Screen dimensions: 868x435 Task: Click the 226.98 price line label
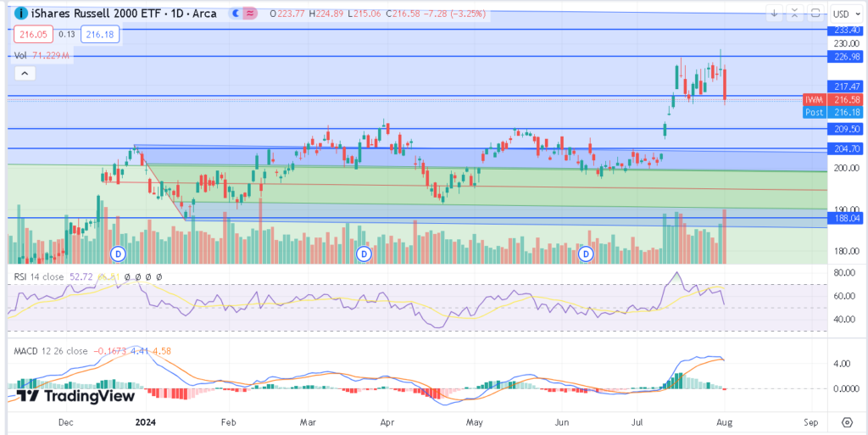843,57
